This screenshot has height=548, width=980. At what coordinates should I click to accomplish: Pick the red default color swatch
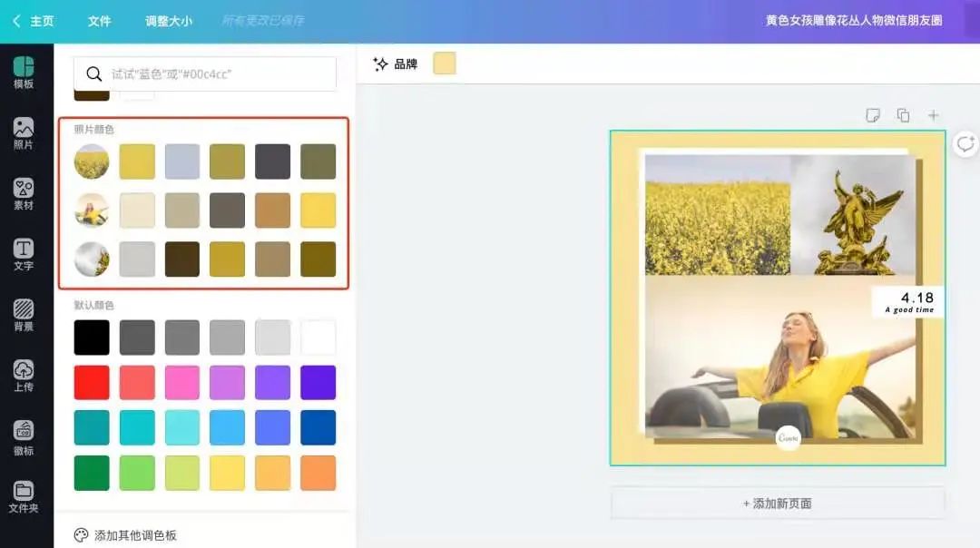(x=92, y=383)
